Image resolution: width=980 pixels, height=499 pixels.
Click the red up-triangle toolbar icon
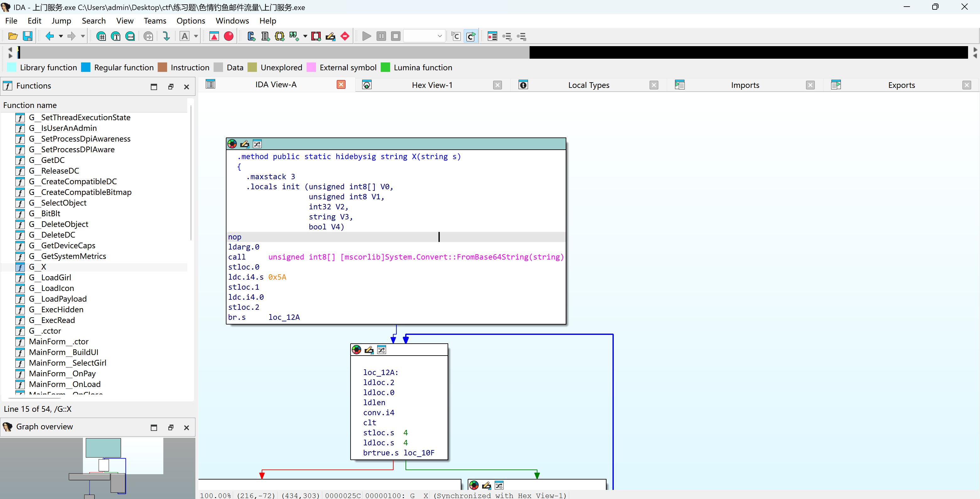[214, 36]
